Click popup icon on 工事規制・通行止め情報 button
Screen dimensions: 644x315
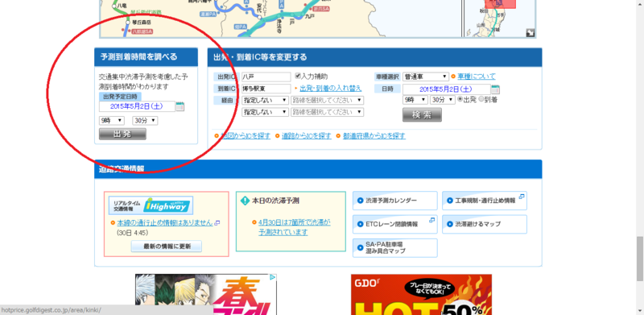(522, 197)
